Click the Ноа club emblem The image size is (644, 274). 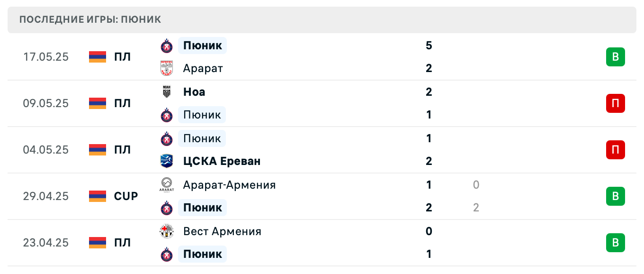[167, 92]
